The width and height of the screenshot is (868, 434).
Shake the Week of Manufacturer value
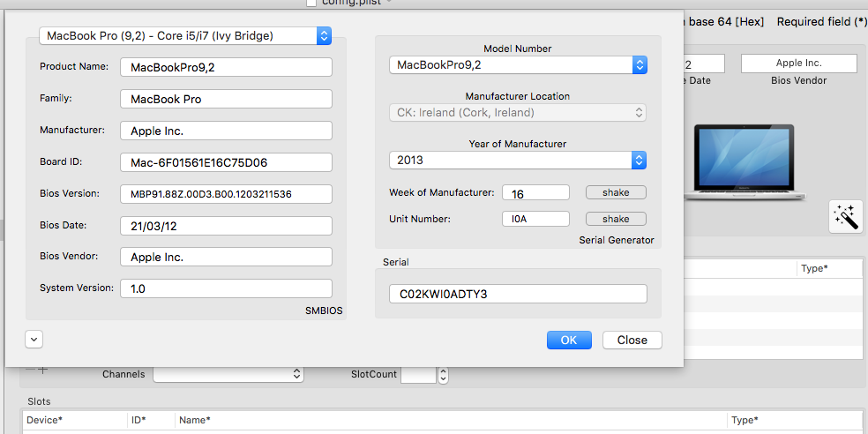pos(616,192)
